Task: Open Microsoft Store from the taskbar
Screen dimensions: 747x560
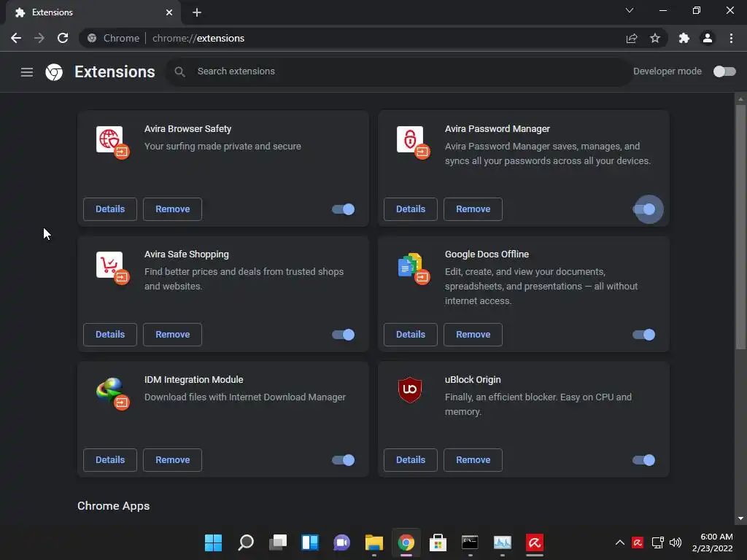Action: click(x=438, y=542)
